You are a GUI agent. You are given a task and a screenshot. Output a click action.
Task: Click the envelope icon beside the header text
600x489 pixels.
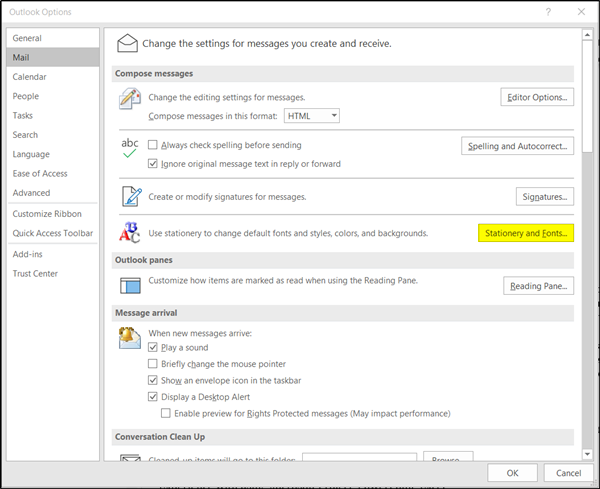[127, 43]
